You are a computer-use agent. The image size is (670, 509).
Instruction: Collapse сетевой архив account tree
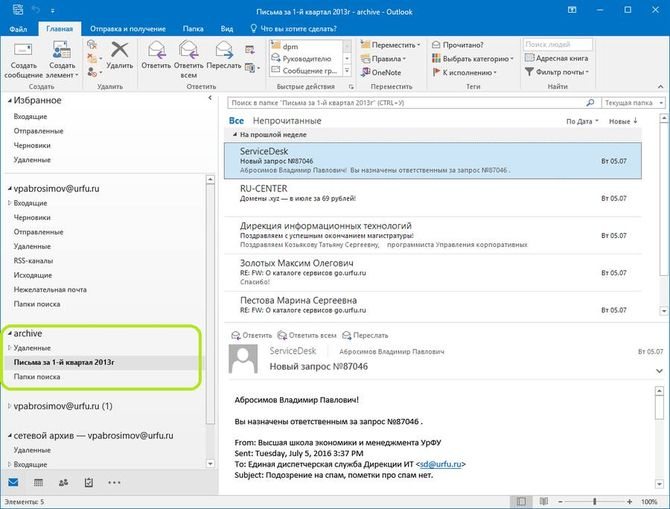[9, 436]
